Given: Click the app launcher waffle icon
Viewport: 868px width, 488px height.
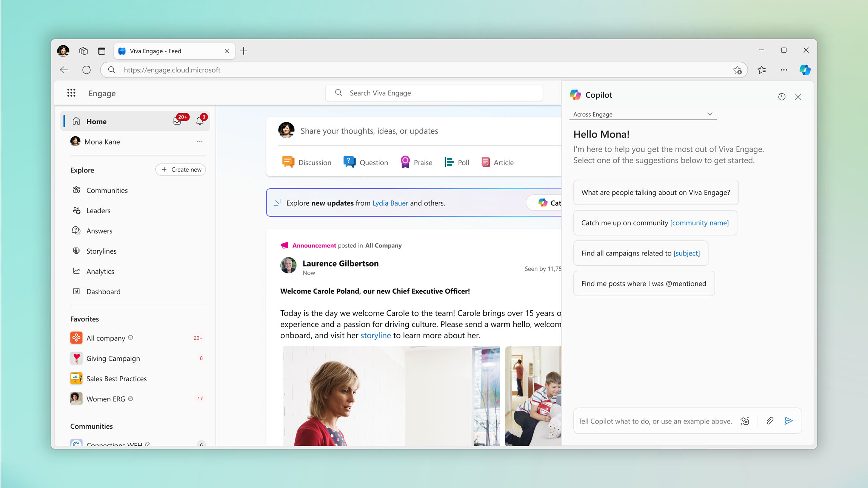Looking at the screenshot, I should (71, 93).
